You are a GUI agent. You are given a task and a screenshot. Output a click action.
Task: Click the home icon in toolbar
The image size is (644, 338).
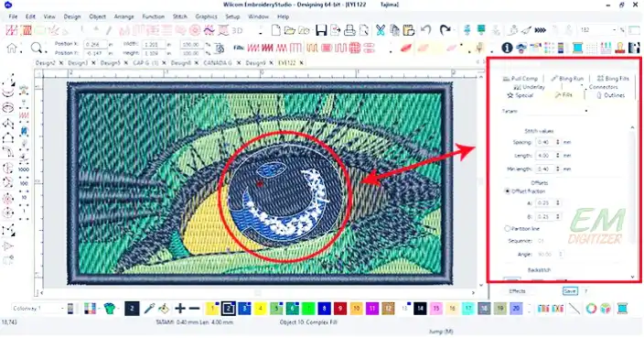point(12,49)
